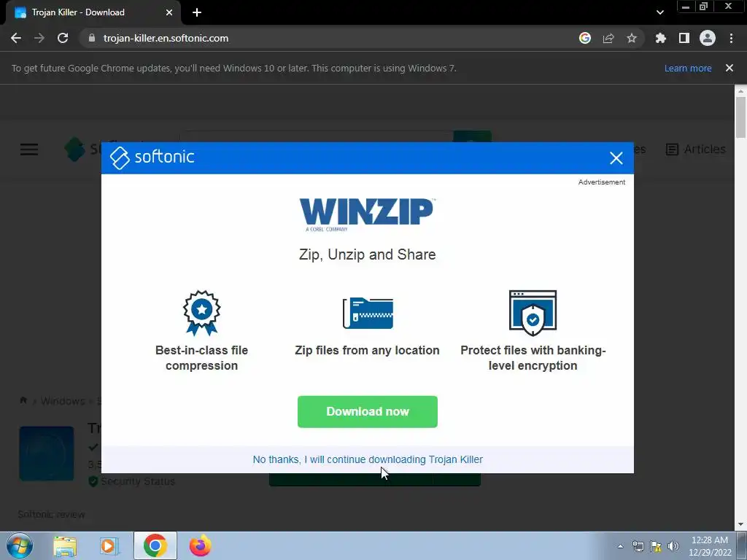Click the address bar URL
The width and height of the screenshot is (747, 560).
click(166, 38)
